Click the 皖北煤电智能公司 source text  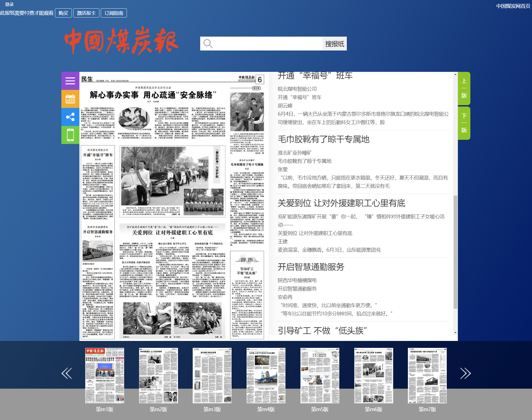pyautogui.click(x=297, y=89)
